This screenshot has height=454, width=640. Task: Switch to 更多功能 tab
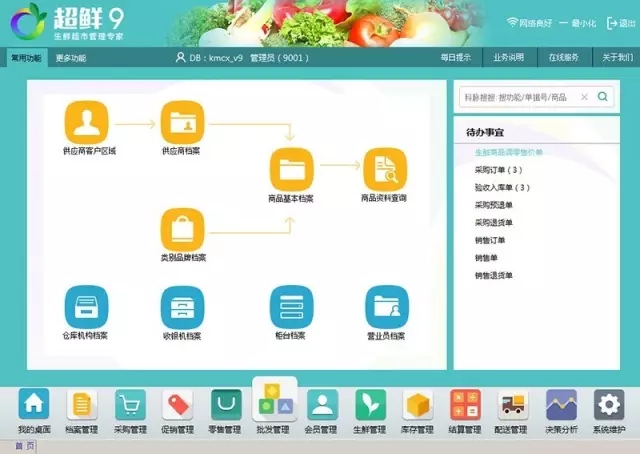click(71, 58)
